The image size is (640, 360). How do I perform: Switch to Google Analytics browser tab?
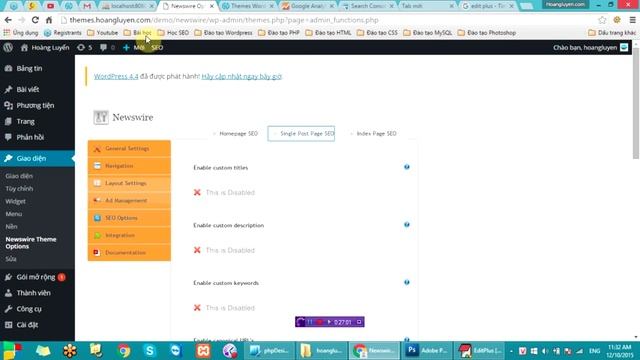(308, 6)
